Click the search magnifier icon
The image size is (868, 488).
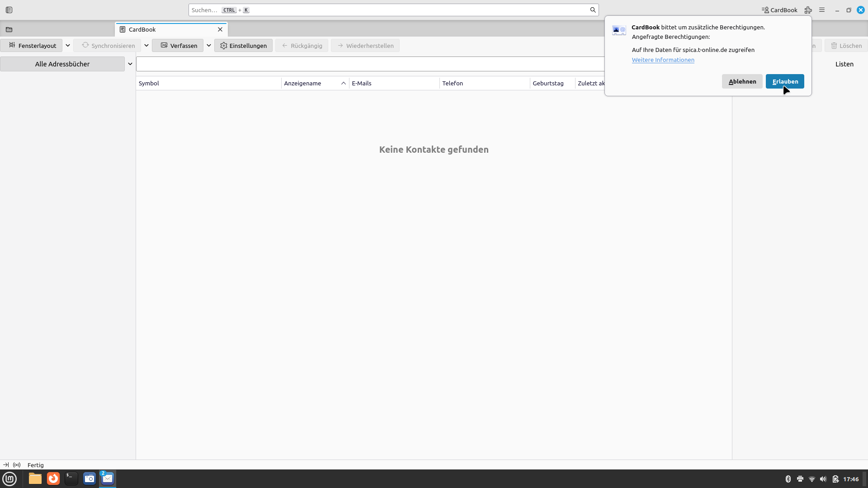point(593,10)
